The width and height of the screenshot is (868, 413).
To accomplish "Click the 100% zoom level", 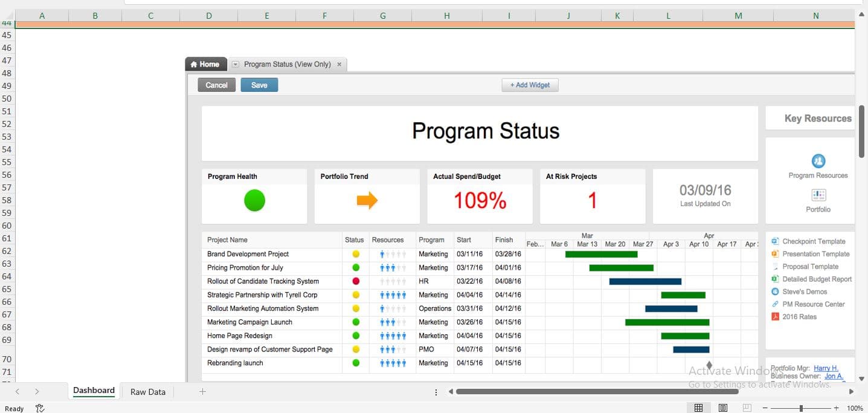I will (x=855, y=408).
